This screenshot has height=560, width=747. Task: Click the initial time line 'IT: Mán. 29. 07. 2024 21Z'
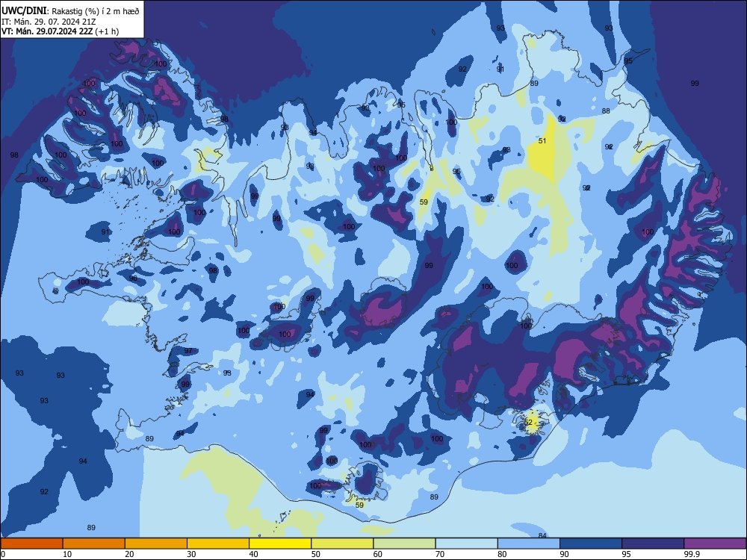tap(49, 22)
